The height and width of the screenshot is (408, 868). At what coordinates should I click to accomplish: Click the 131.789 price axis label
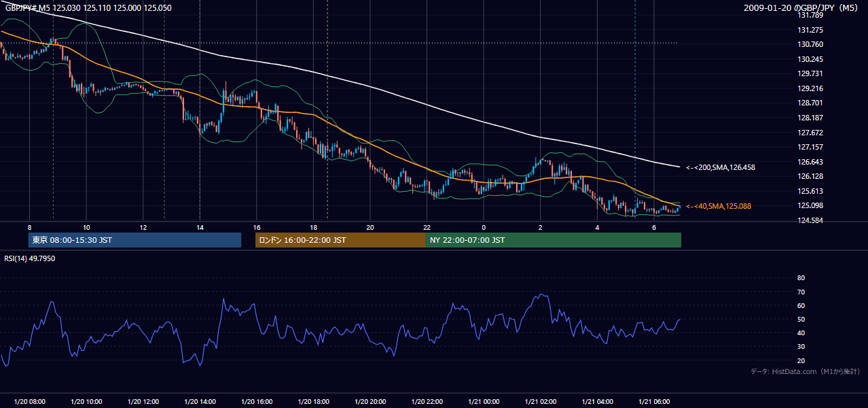pyautogui.click(x=810, y=15)
